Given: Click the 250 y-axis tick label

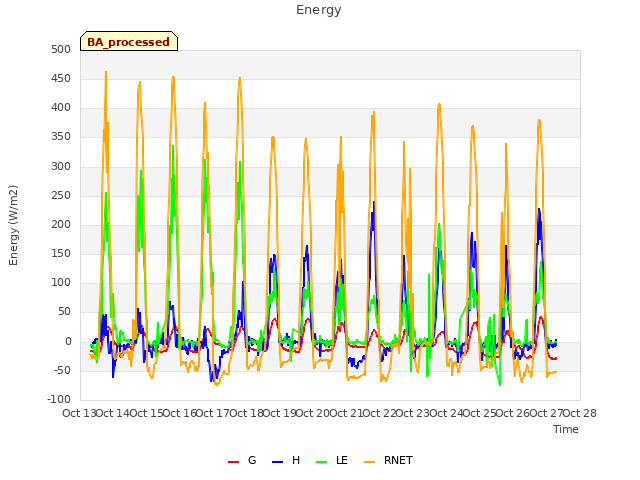Looking at the screenshot, I should [61, 196].
